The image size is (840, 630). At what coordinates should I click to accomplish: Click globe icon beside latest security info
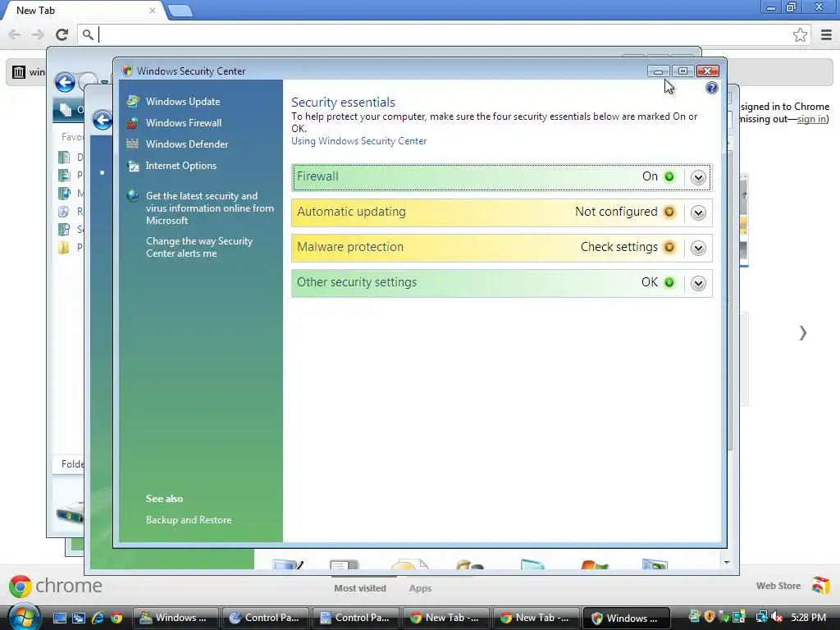(132, 195)
